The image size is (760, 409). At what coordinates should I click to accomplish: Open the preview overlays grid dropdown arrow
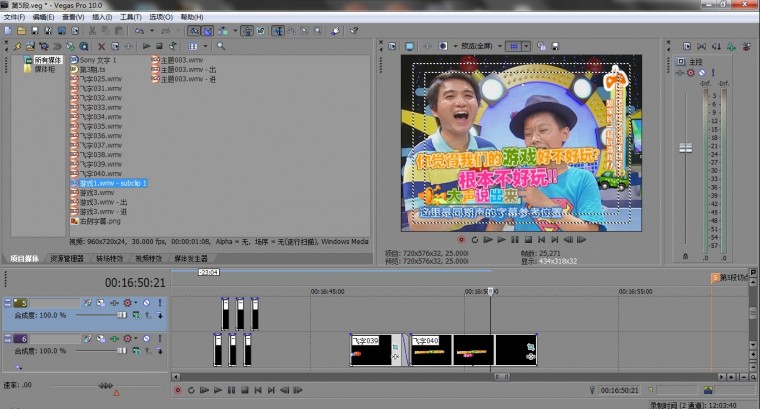click(528, 46)
